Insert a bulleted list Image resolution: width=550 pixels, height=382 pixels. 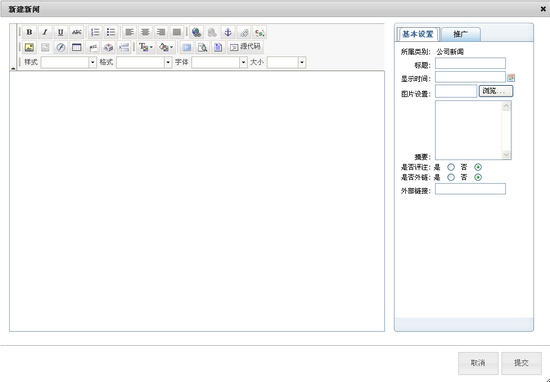click(111, 32)
